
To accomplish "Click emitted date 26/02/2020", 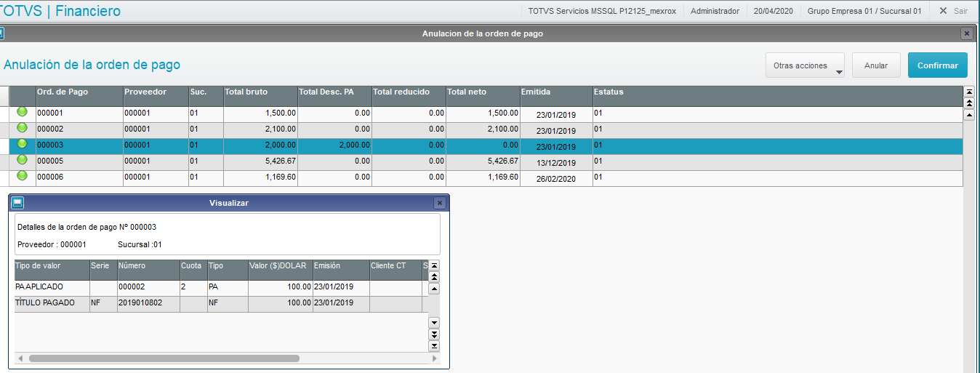I will 556,179.
